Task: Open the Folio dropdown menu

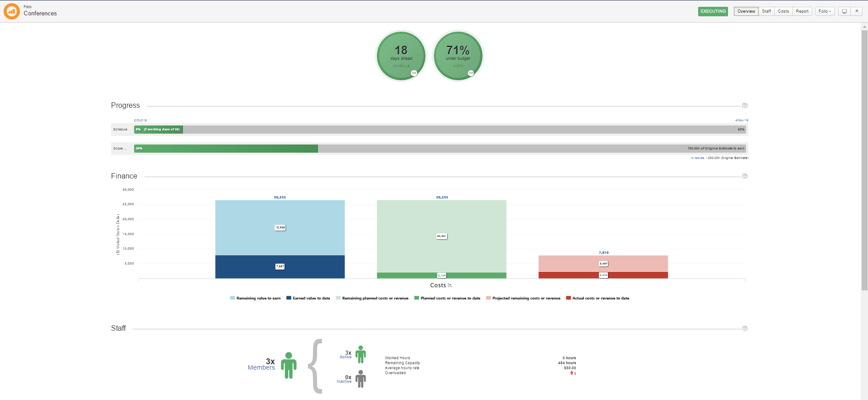Action: [x=825, y=11]
